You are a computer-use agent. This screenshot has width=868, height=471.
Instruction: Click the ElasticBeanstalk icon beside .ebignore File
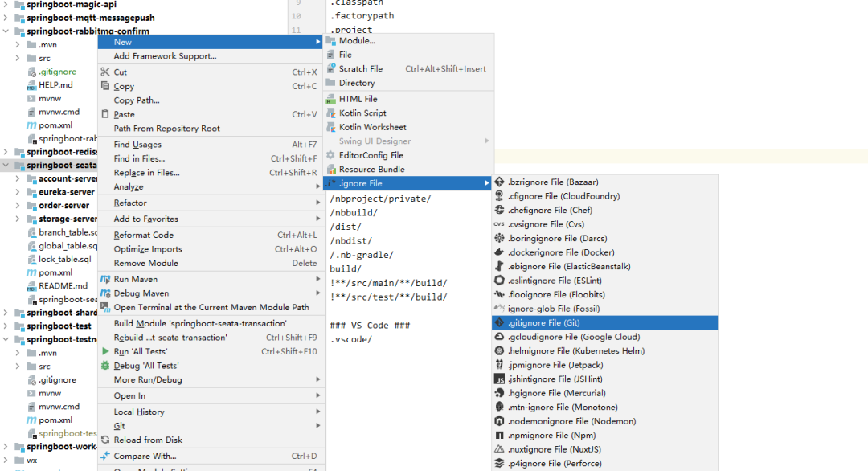point(499,266)
